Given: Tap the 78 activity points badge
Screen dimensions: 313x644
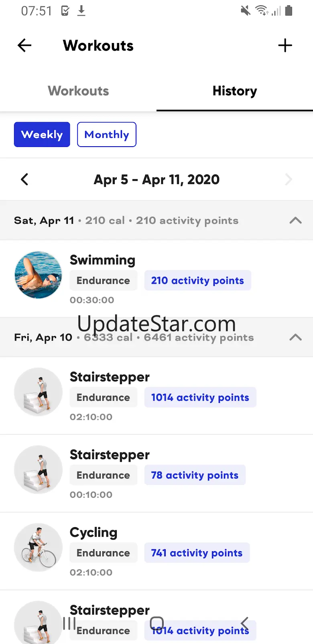Looking at the screenshot, I should pos(195,475).
